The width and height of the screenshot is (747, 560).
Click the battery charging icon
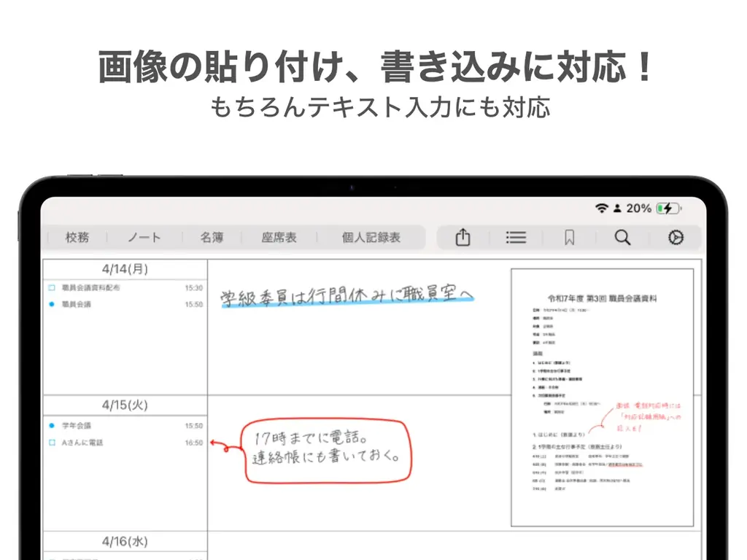tap(668, 208)
